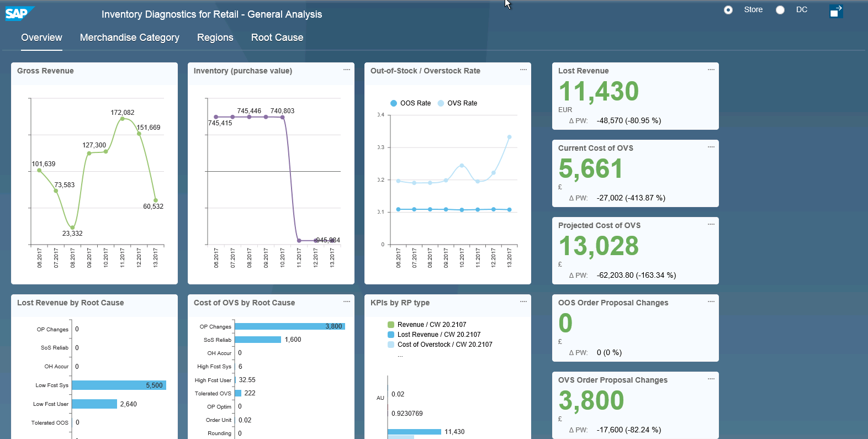The width and height of the screenshot is (868, 439).
Task: Open the Projected Cost of OVS ellipsis menu
Action: point(711,224)
